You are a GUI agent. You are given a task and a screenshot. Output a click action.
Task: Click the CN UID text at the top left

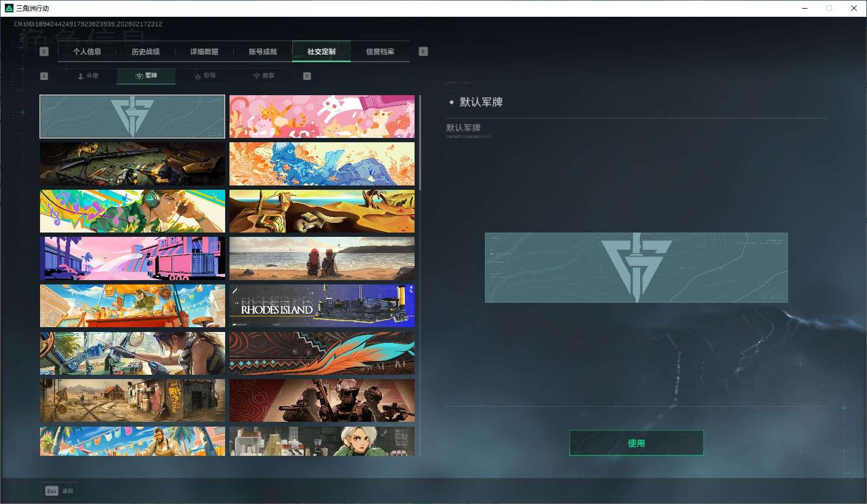[88, 24]
